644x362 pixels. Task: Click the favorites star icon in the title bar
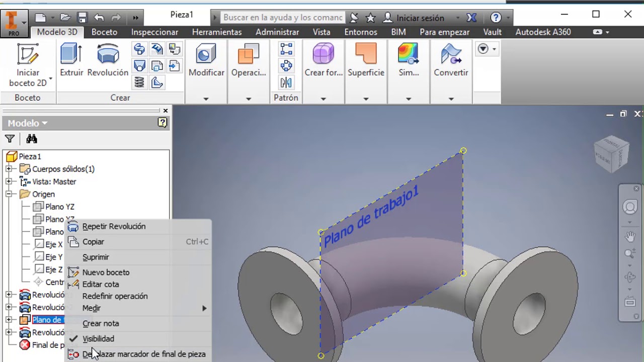[370, 18]
